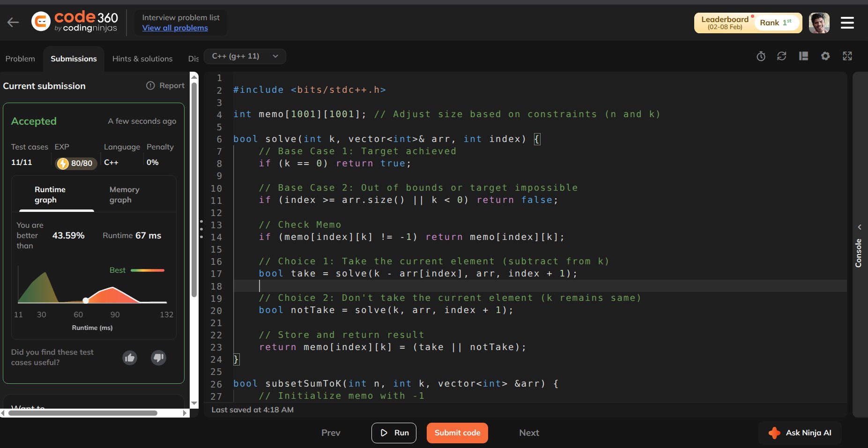Open the Hints & solutions tab

(142, 59)
